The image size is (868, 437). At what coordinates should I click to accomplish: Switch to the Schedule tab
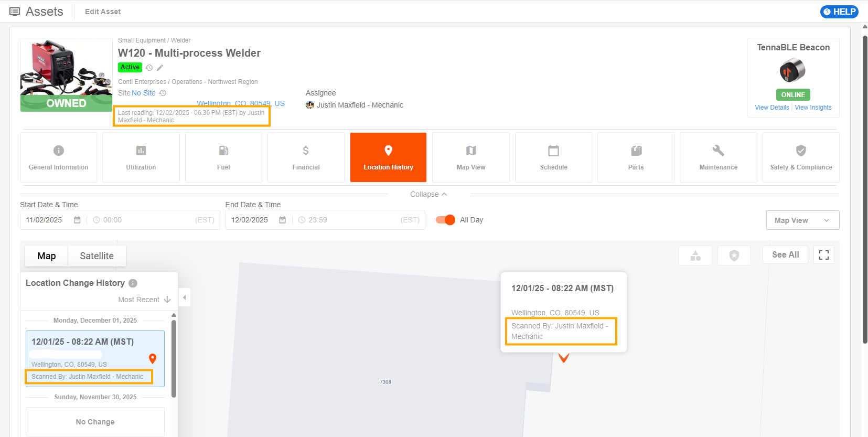point(553,157)
